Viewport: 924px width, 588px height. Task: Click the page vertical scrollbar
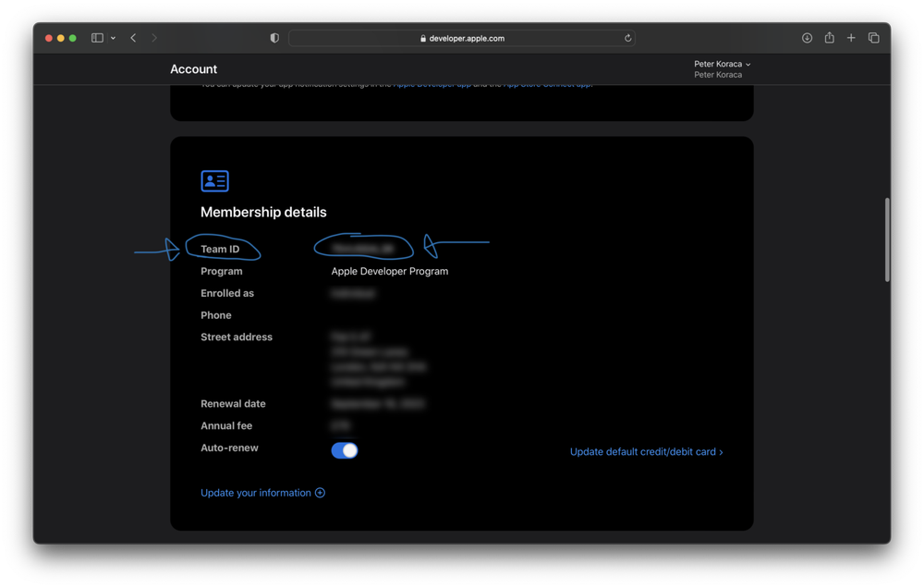tap(887, 239)
